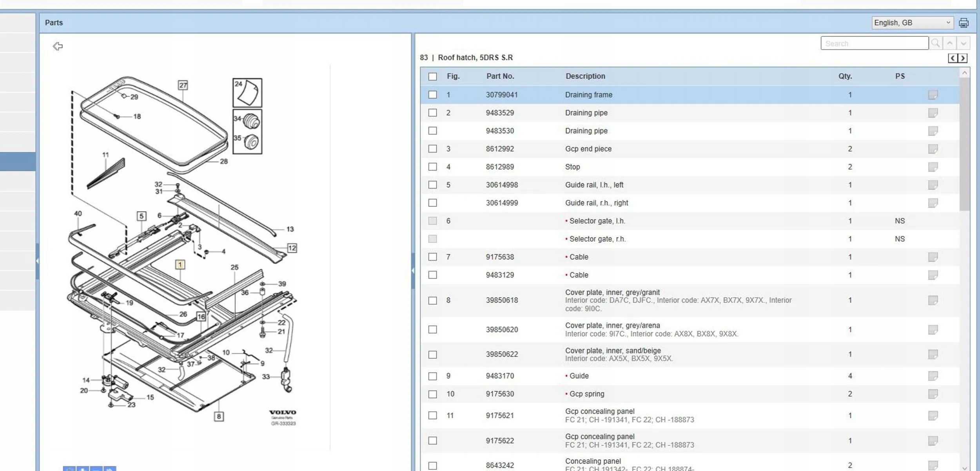
Task: Click the parts list vertical scrollbar thumb
Action: click(x=964, y=145)
